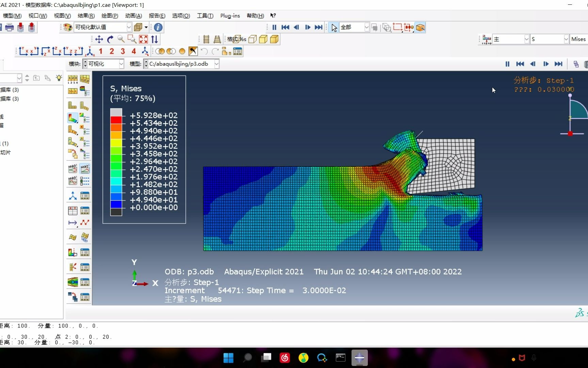Viewport: 588px width, 368px height.
Task: Toggle the perspective view ladder icon
Action: (217, 40)
